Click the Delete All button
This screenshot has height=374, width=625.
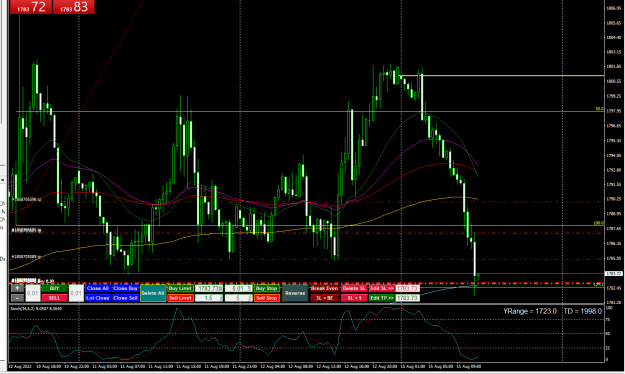pos(153,293)
